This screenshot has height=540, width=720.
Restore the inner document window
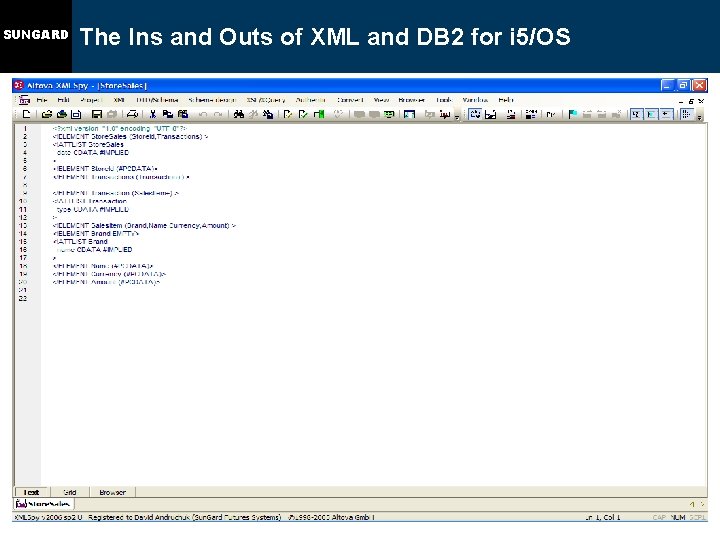691,101
